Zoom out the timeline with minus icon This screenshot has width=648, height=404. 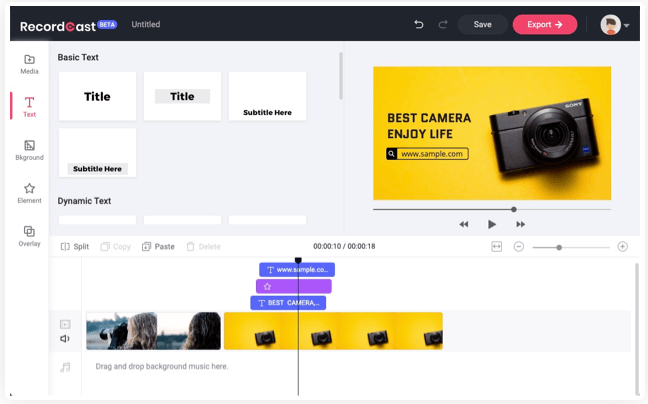pos(519,247)
